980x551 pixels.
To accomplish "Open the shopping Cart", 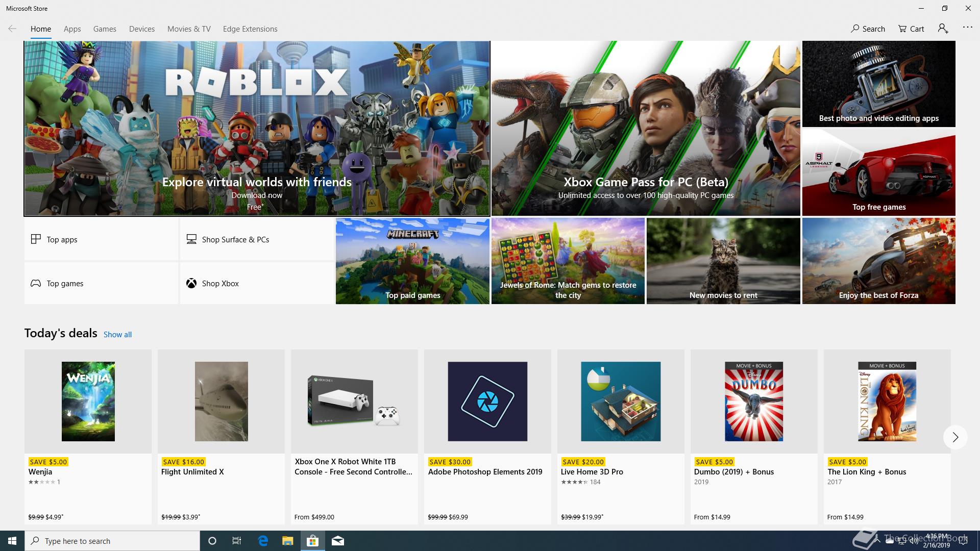I will 911,29.
